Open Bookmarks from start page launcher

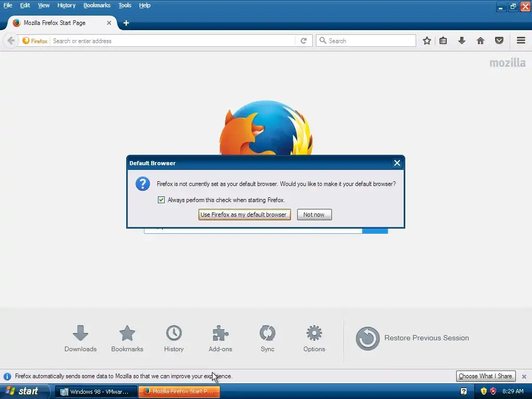[x=127, y=339]
